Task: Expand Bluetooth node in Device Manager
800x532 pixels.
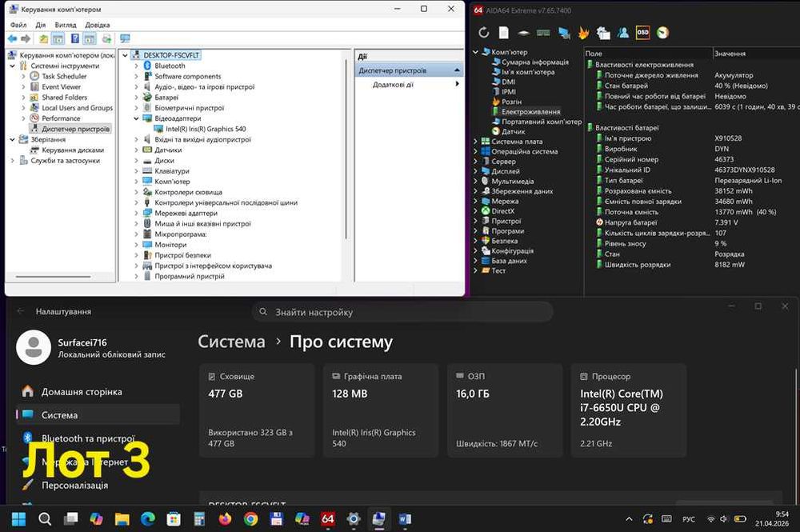Action: [136, 66]
